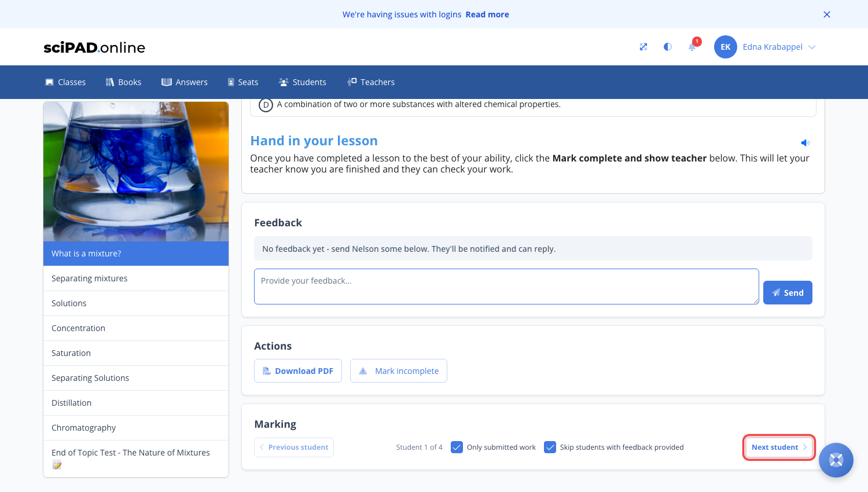Open the Concentration lesson
The width and height of the screenshot is (868, 492).
click(136, 328)
